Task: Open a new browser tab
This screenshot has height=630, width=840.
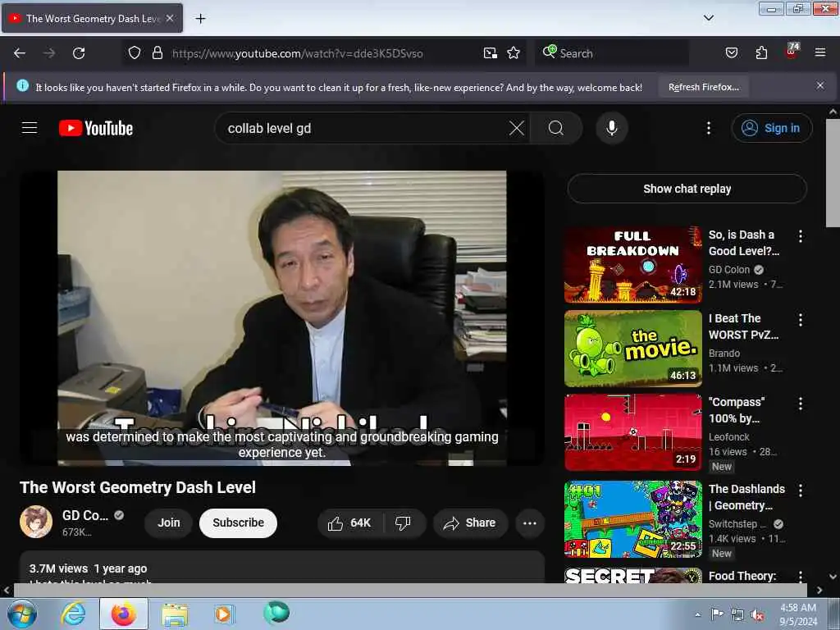Action: coord(200,19)
